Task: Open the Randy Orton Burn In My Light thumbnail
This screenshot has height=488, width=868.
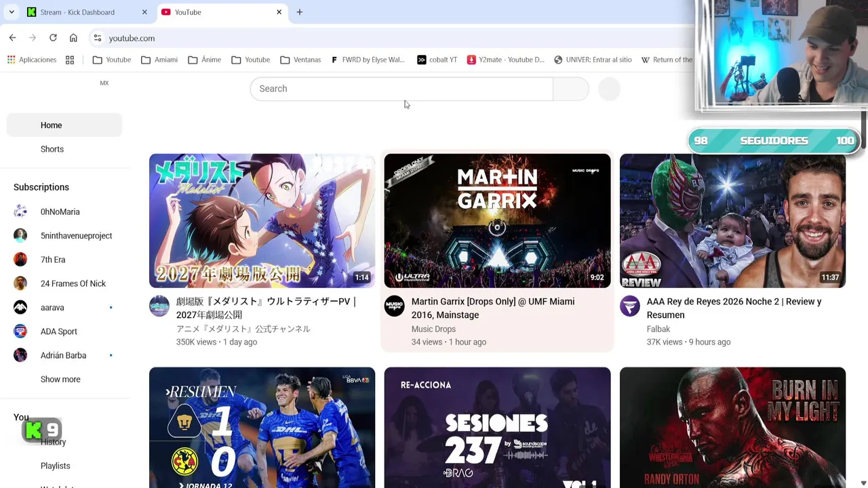Action: (732, 428)
